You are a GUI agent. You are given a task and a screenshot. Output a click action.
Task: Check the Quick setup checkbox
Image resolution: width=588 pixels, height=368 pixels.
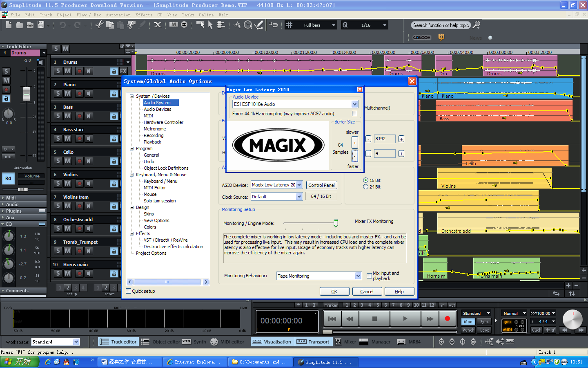[129, 291]
